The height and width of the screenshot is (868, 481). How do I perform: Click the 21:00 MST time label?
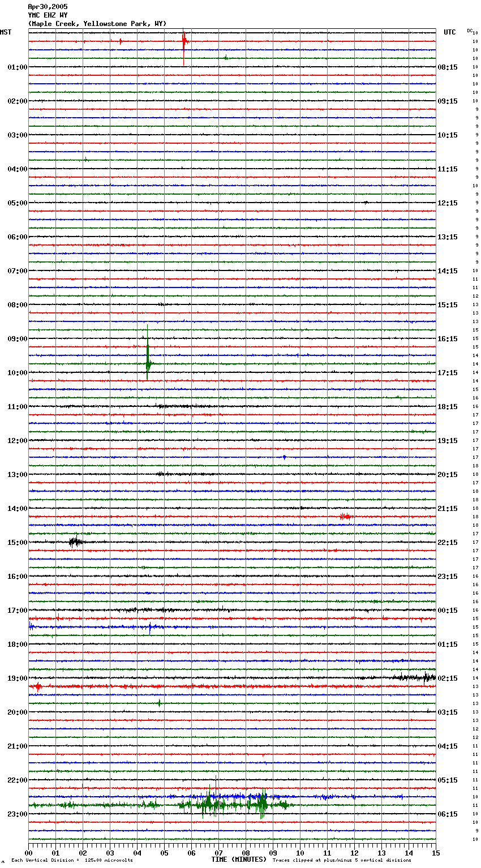point(18,746)
